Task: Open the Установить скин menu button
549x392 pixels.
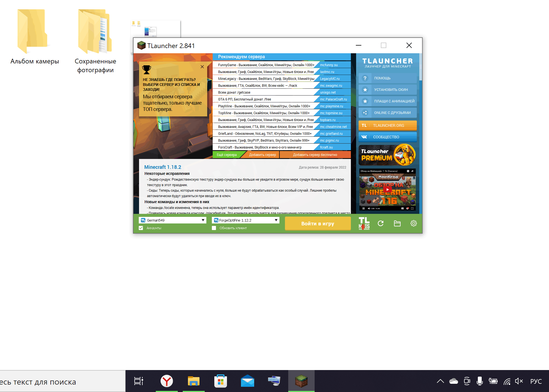Action: point(387,90)
